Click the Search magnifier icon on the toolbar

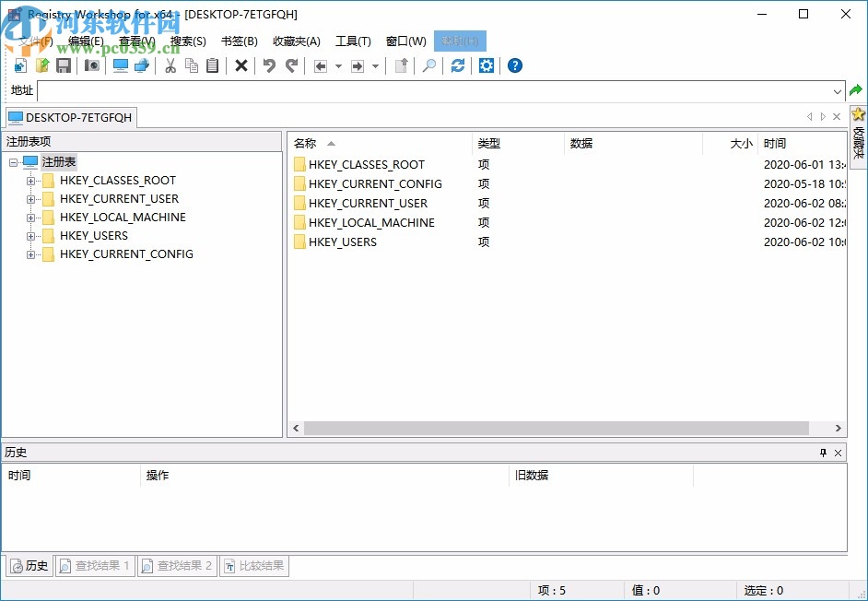tap(429, 65)
